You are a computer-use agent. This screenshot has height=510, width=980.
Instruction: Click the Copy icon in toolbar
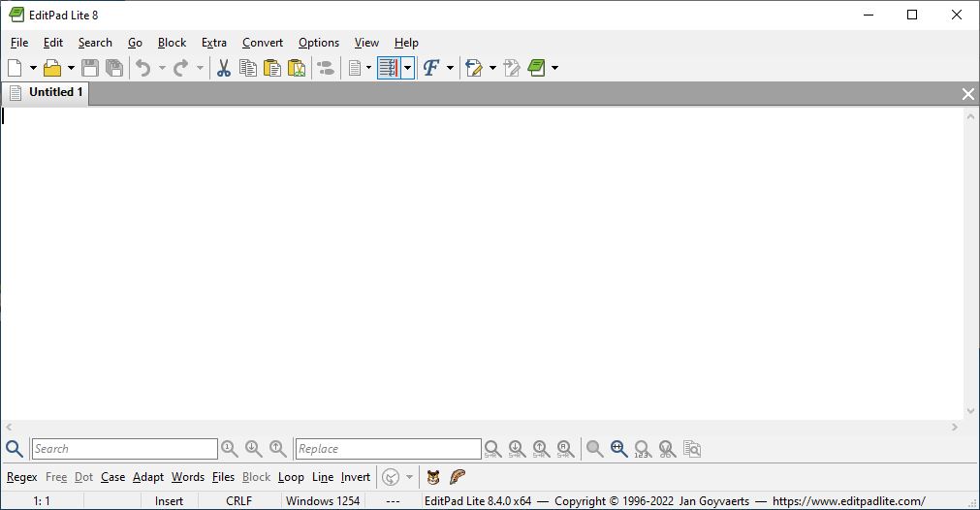(248, 68)
